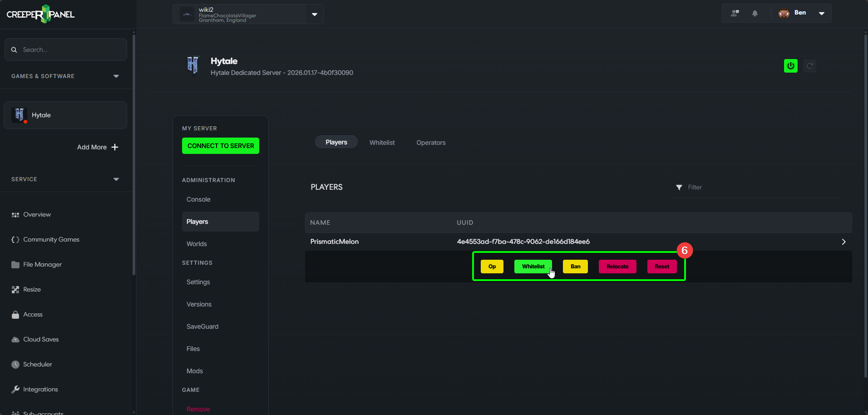Collapse the Service section
Screen dimensions: 868x415
click(116, 179)
